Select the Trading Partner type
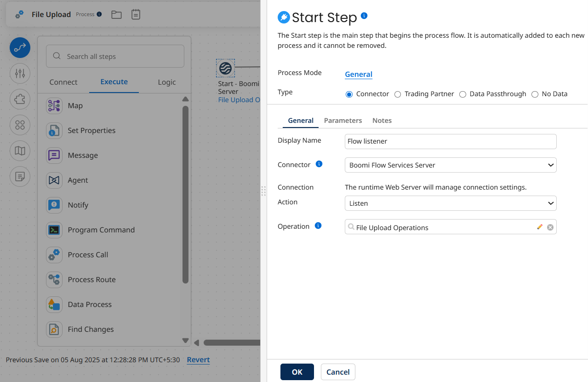Screen dimensions: 588x382 [x=397, y=94]
